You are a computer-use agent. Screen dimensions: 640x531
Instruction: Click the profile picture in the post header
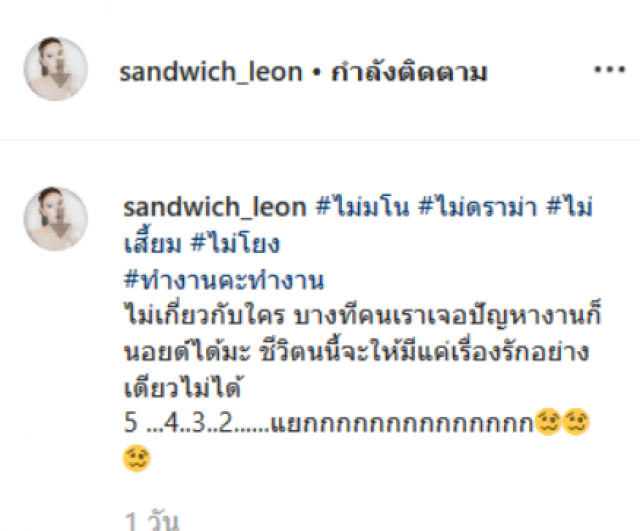pyautogui.click(x=56, y=69)
